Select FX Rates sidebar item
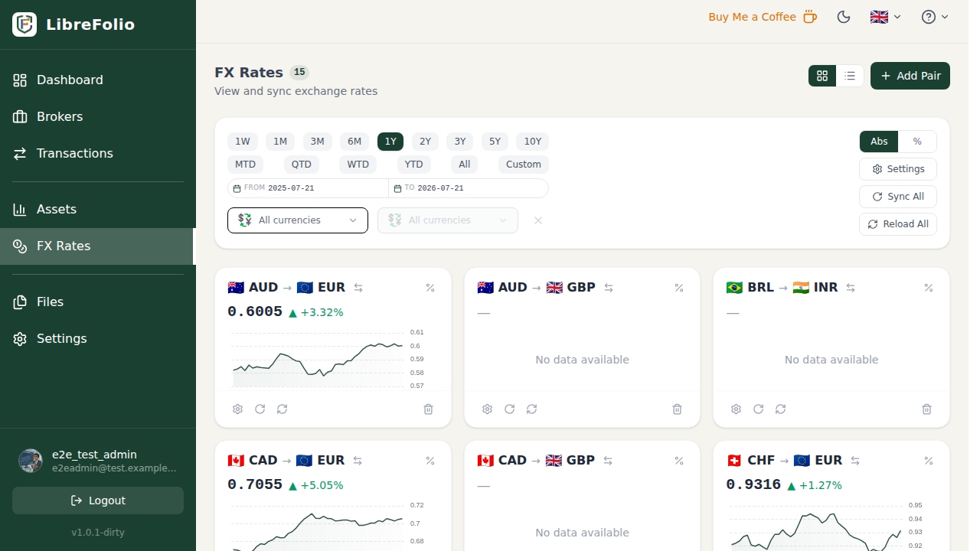Viewport: 980px width, 551px height. 98,246
